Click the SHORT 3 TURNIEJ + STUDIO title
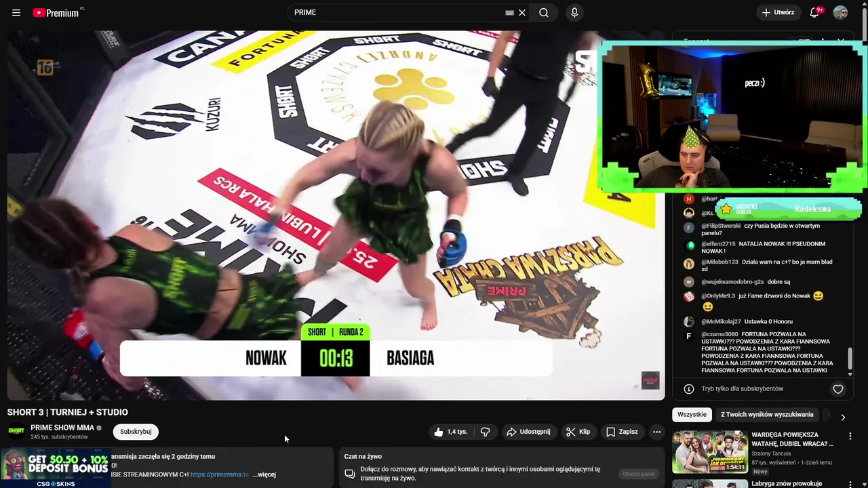This screenshot has height=488, width=868. [x=67, y=412]
